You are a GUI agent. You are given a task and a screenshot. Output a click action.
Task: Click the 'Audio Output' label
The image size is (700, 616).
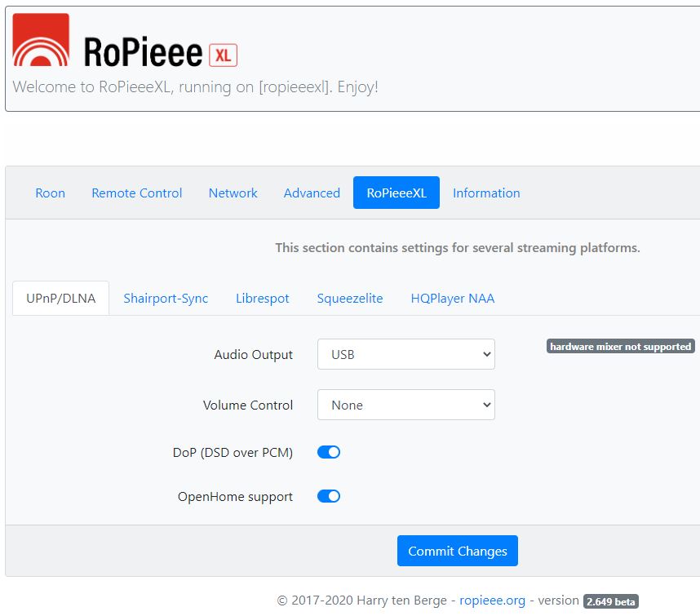tap(253, 354)
